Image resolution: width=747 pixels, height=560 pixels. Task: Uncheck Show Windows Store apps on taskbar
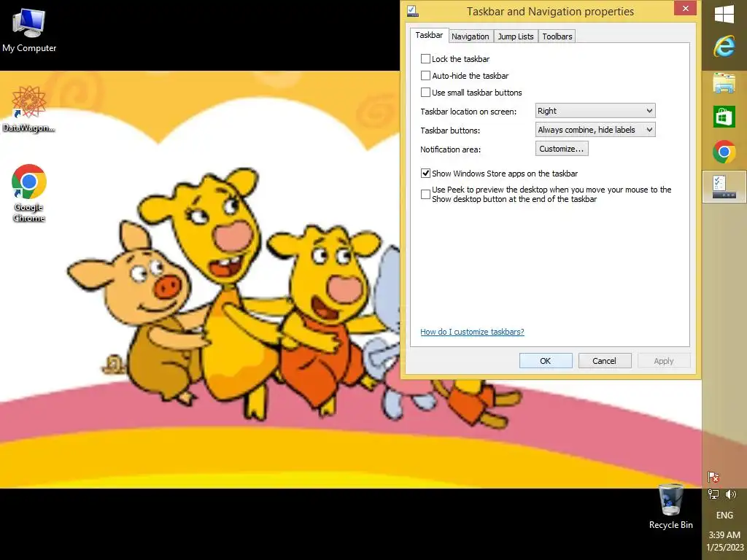click(x=425, y=173)
